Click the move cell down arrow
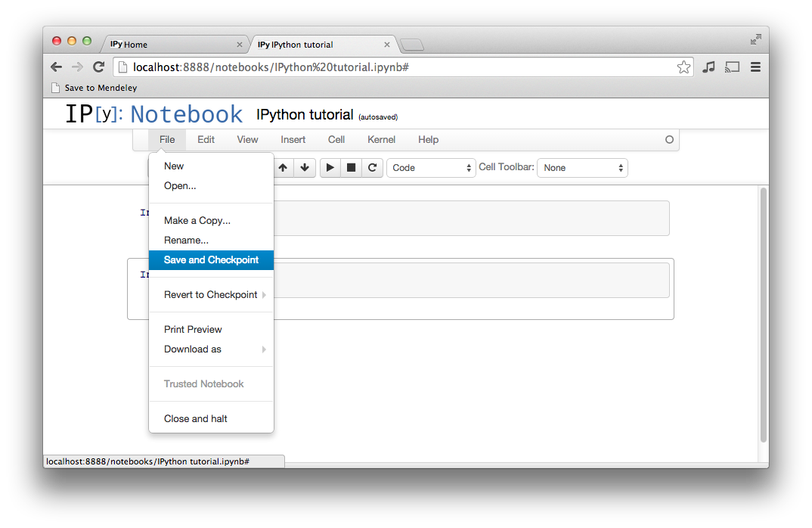This screenshot has height=528, width=812. tap(304, 168)
